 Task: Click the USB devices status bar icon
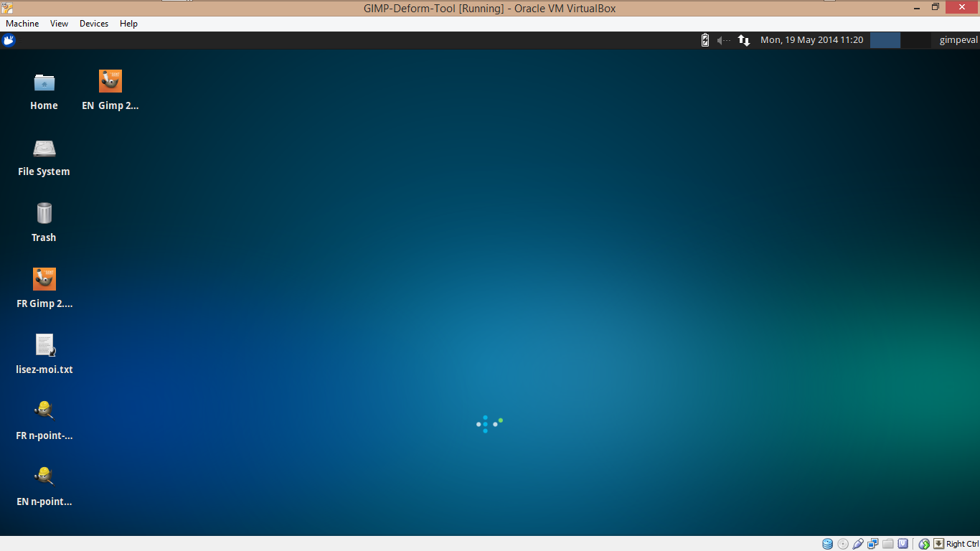[x=858, y=544]
